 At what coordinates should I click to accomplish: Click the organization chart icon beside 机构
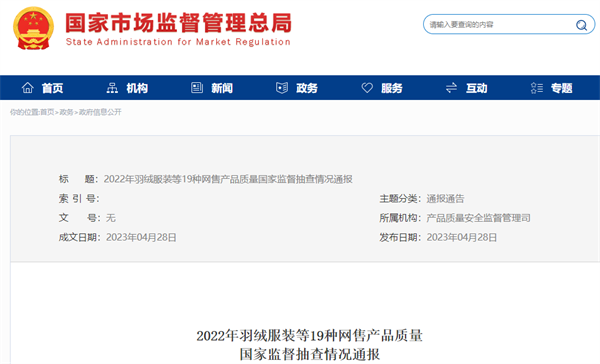pyautogui.click(x=112, y=88)
